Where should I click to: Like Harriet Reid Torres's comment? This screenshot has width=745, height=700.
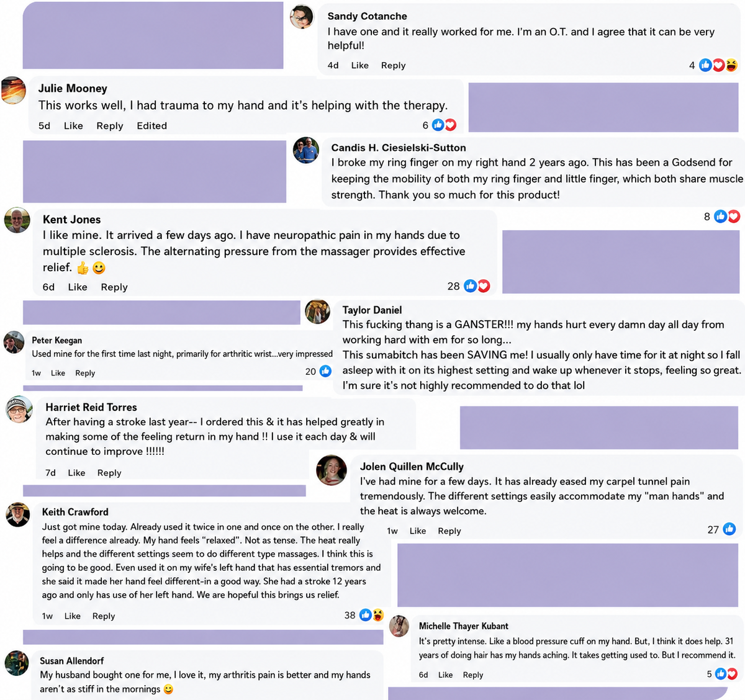click(x=76, y=473)
